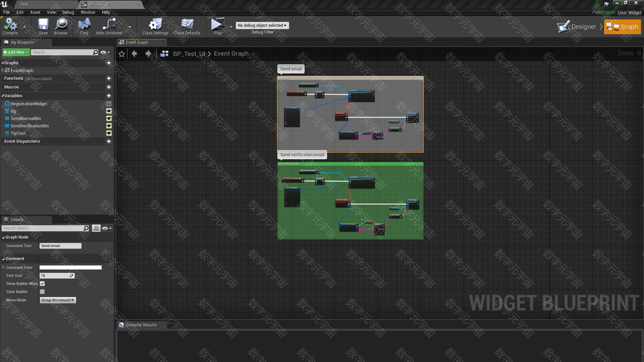Screen dimensions: 644x362
Task: Open Class Settings
Action: 155,27
